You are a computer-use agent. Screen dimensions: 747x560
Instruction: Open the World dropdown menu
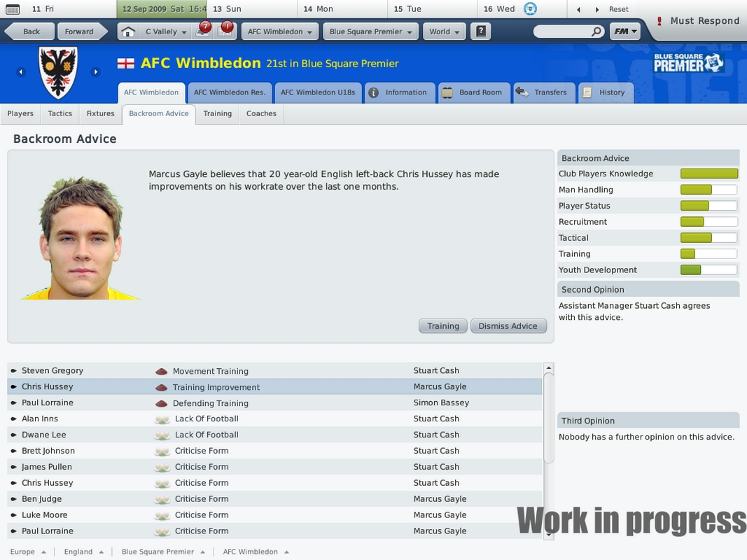pos(444,32)
